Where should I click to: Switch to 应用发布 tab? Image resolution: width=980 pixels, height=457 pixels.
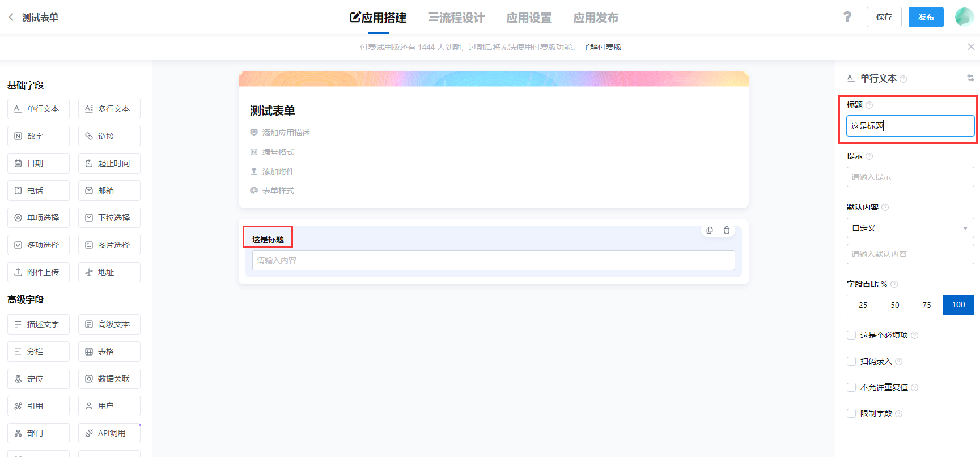coord(596,18)
